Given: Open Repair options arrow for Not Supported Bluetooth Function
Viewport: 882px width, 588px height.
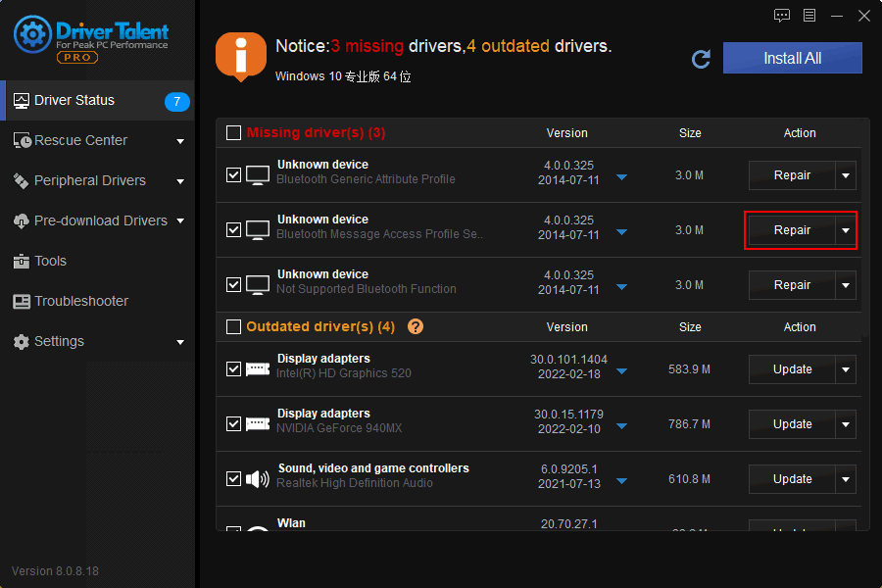Looking at the screenshot, I should pos(846,285).
